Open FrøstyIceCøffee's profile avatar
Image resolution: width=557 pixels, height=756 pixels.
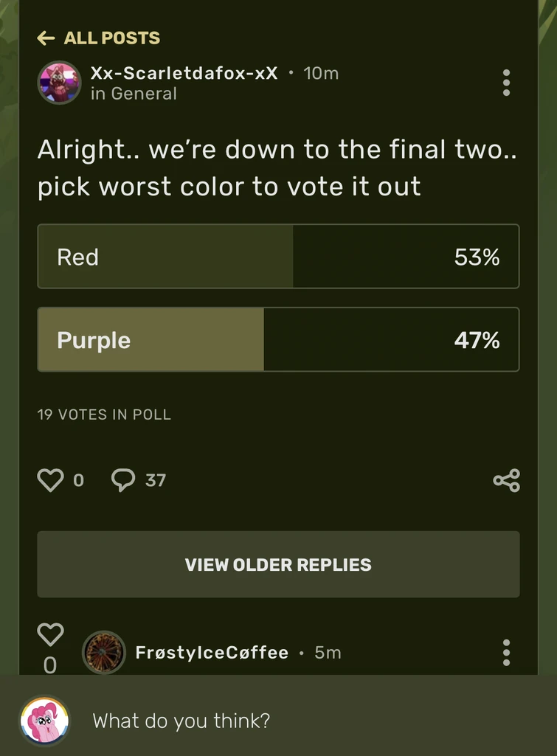(x=104, y=652)
